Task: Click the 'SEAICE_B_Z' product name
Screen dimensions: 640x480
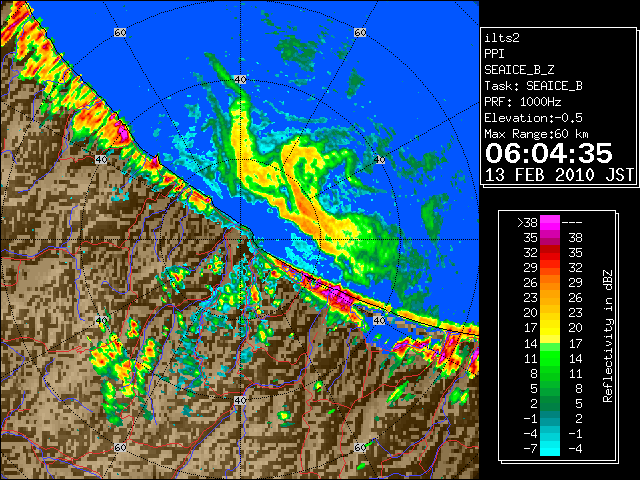Action: click(519, 70)
